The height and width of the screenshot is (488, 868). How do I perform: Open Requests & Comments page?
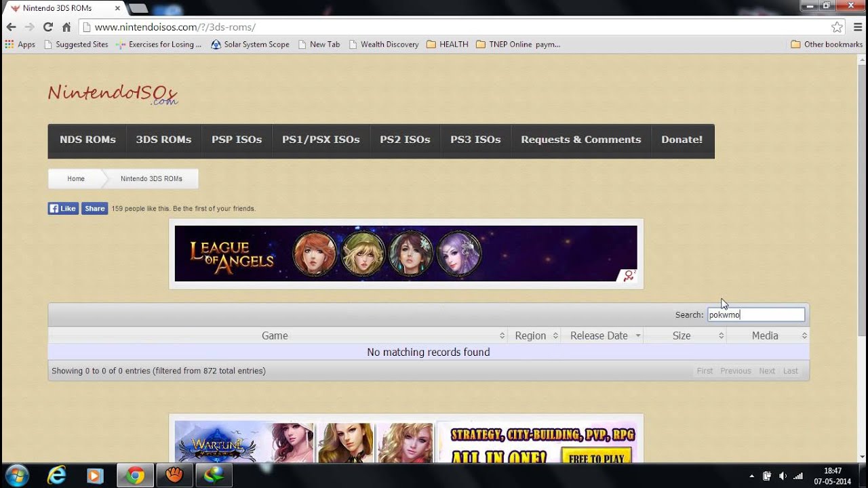pos(580,140)
